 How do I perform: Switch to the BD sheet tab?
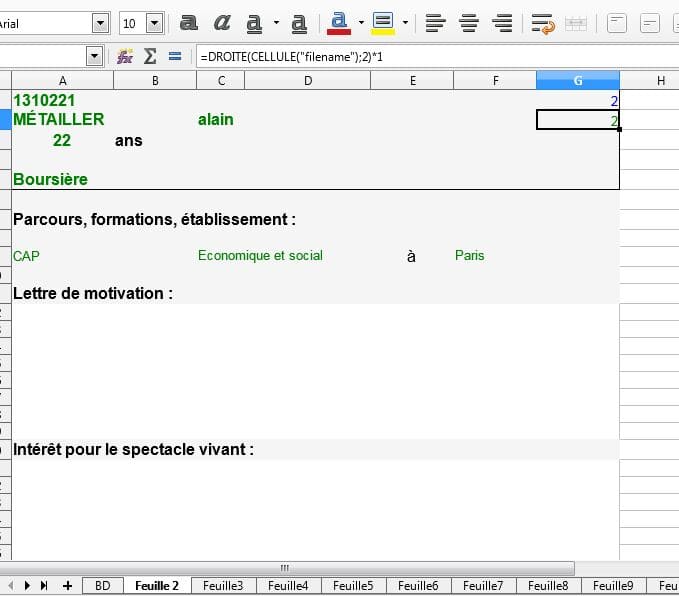103,586
